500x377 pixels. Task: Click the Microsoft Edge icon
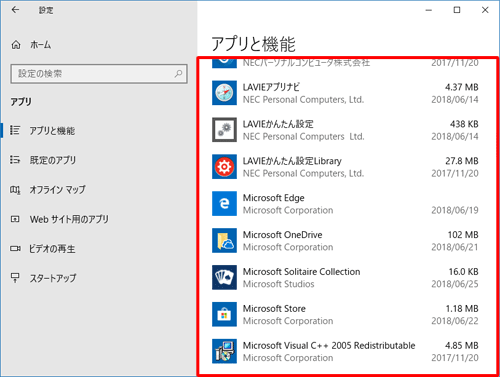(224, 204)
